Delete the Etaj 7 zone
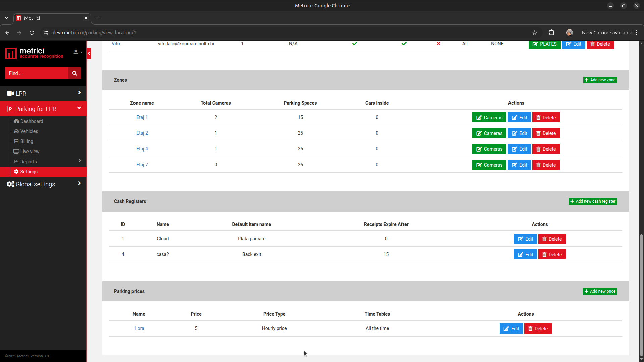This screenshot has height=362, width=644. [x=546, y=165]
